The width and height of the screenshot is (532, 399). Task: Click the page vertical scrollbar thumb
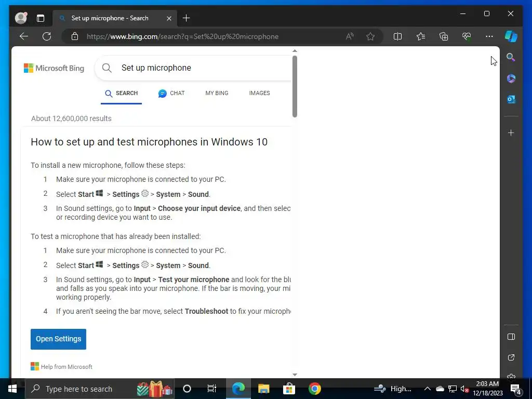(295, 87)
